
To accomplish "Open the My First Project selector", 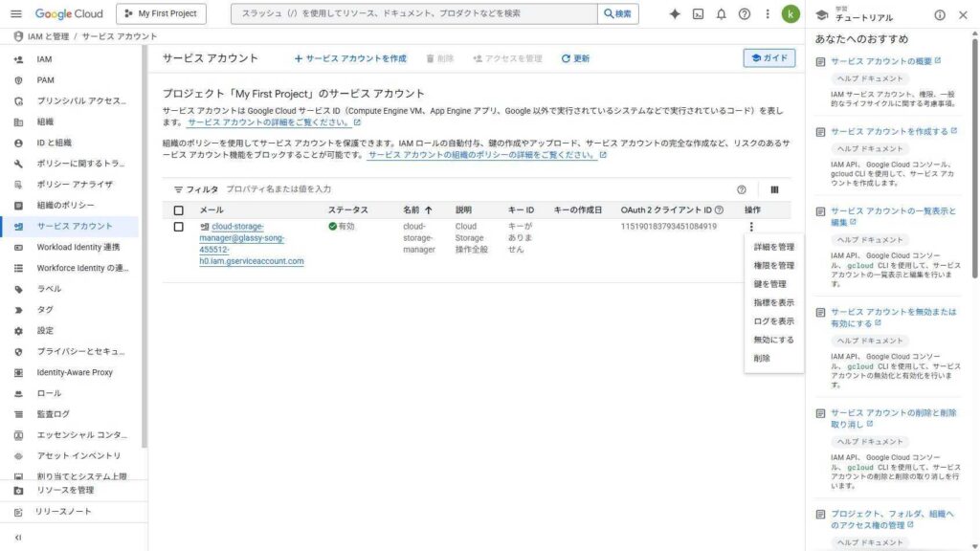I will pyautogui.click(x=161, y=13).
